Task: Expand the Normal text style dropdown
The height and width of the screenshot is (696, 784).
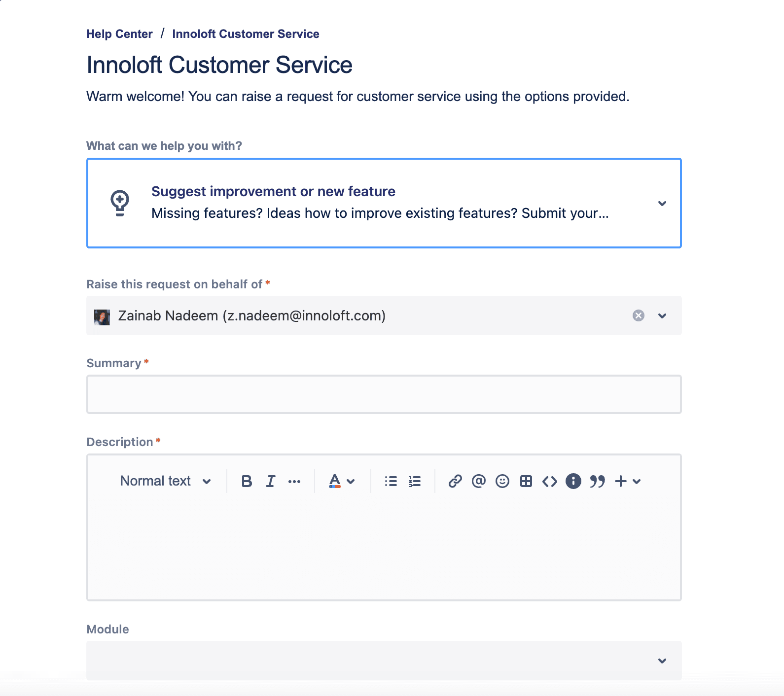Action: coord(165,481)
